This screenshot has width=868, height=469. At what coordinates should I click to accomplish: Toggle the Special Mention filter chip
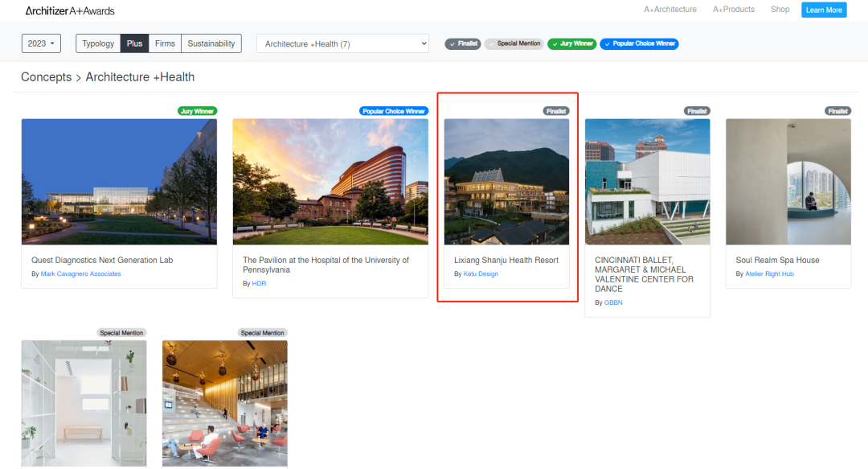click(514, 43)
